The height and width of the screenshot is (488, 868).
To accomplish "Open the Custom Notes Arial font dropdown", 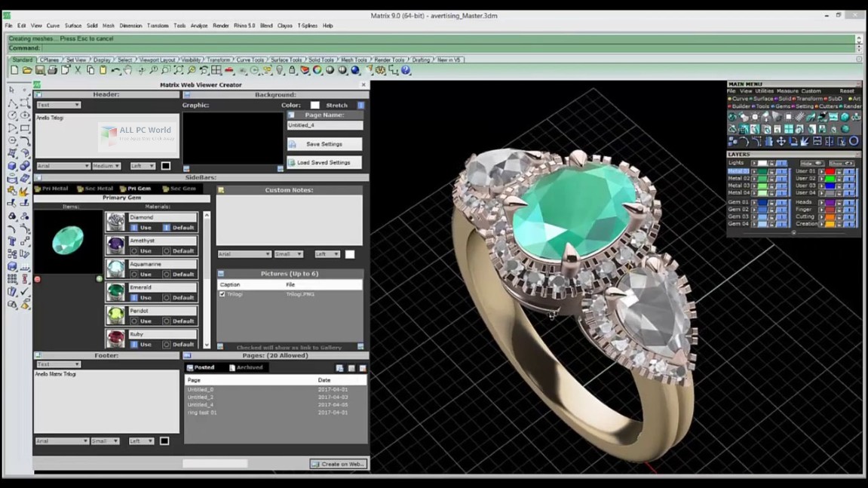I will (244, 254).
